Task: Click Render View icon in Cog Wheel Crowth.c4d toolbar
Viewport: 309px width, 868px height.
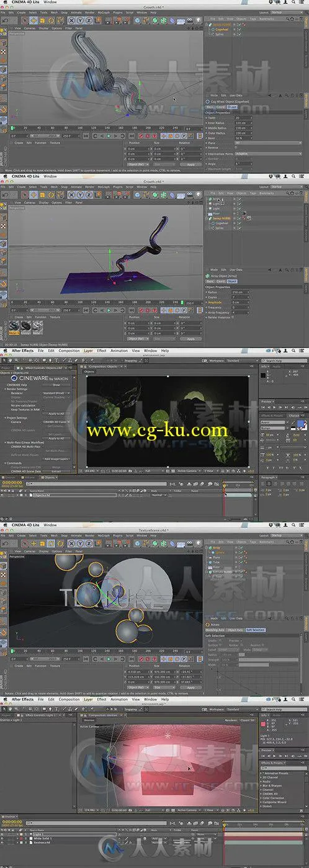Action: 109,20
